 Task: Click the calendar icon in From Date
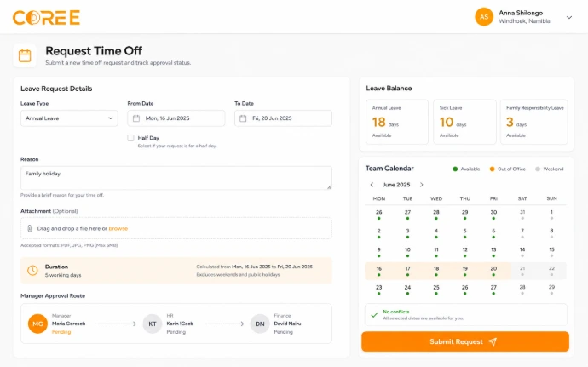click(x=136, y=118)
